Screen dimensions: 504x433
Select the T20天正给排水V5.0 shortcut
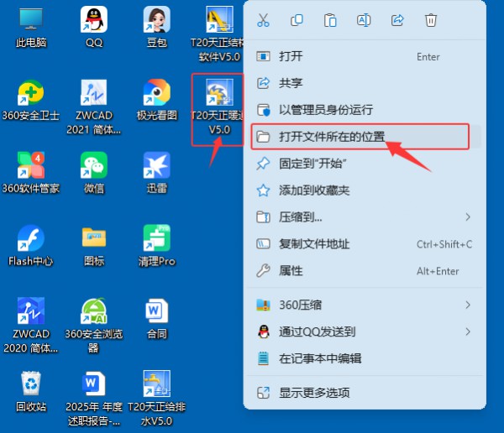pos(157,399)
